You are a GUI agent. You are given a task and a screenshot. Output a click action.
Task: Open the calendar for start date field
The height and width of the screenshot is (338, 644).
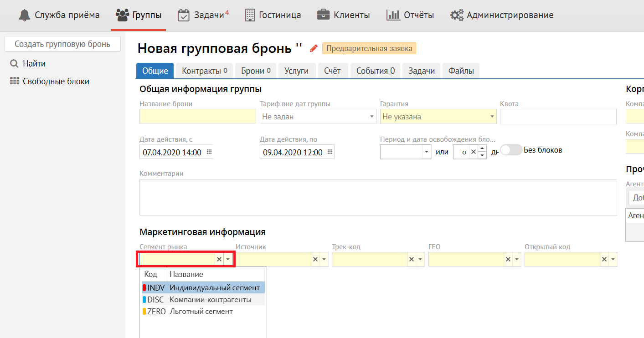pyautogui.click(x=209, y=152)
